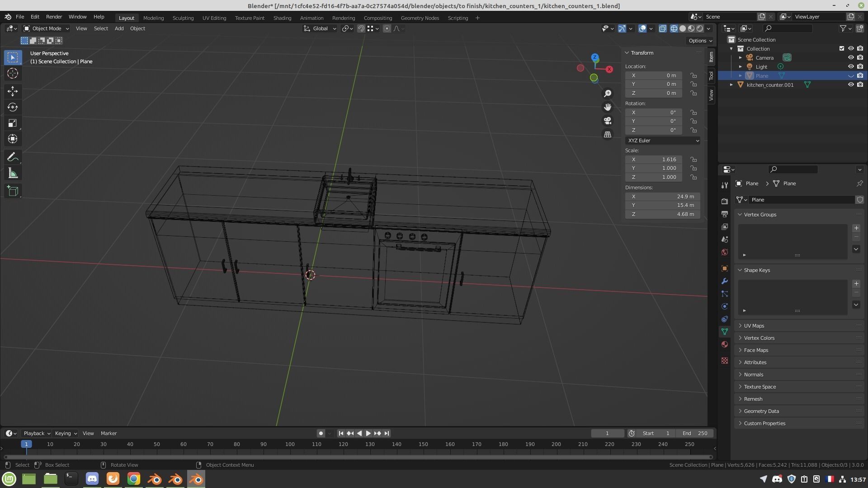868x488 pixels.
Task: Open the Modifier properties wrench tab
Action: point(725,281)
